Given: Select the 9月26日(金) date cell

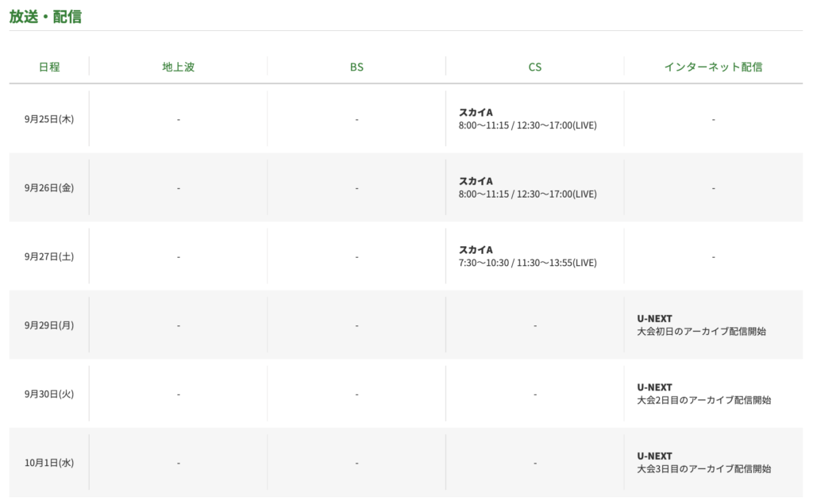Looking at the screenshot, I should coord(49,188).
